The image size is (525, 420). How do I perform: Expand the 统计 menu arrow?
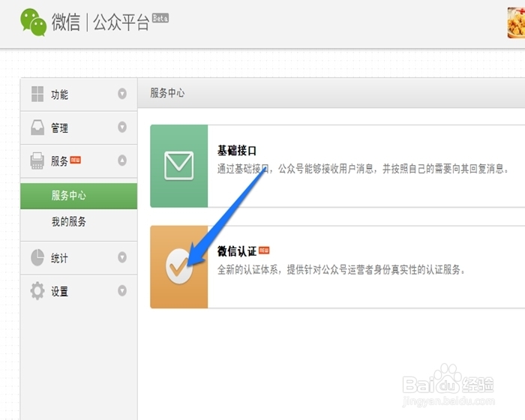pos(122,257)
